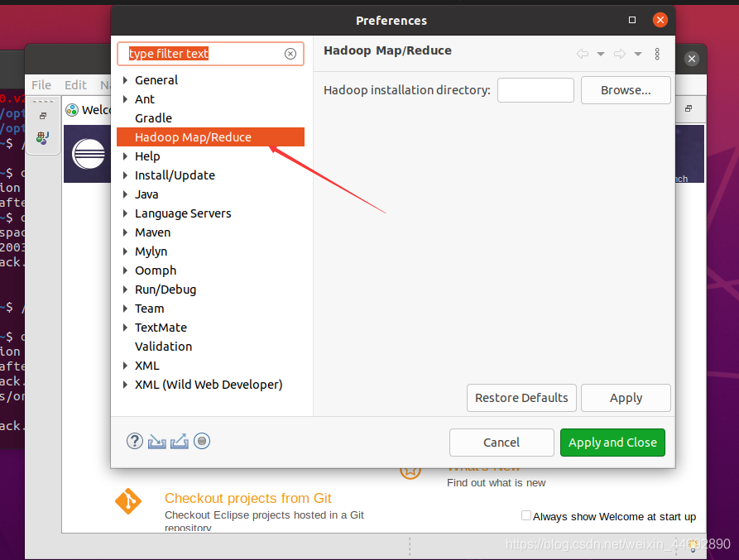The width and height of the screenshot is (739, 560).
Task: Expand the XML tree node
Action: (125, 366)
